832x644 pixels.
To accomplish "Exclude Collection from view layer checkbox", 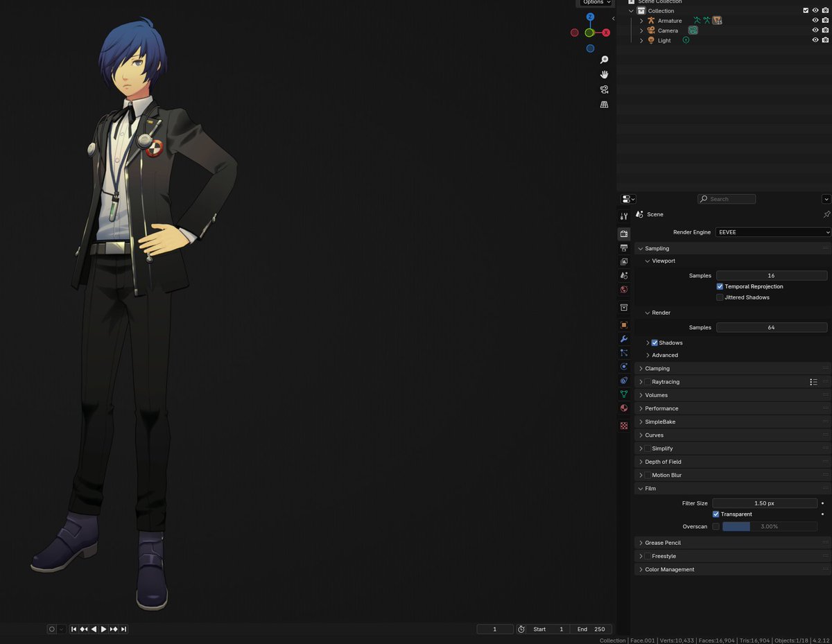I will [x=806, y=11].
